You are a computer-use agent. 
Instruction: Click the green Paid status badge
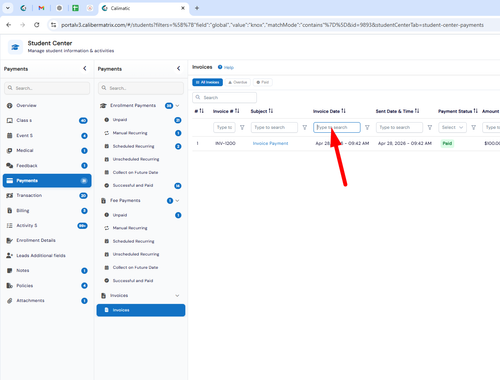[447, 143]
